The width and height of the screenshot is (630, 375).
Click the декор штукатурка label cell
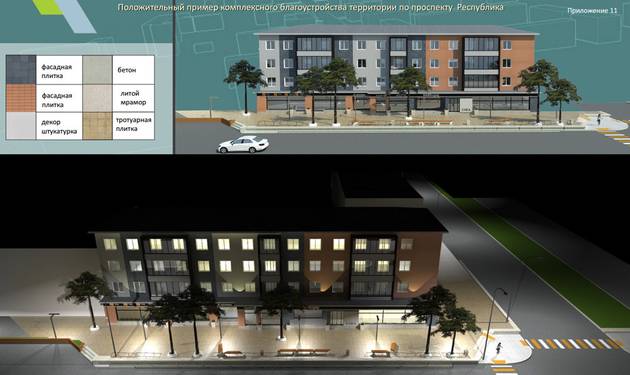pyautogui.click(x=59, y=126)
